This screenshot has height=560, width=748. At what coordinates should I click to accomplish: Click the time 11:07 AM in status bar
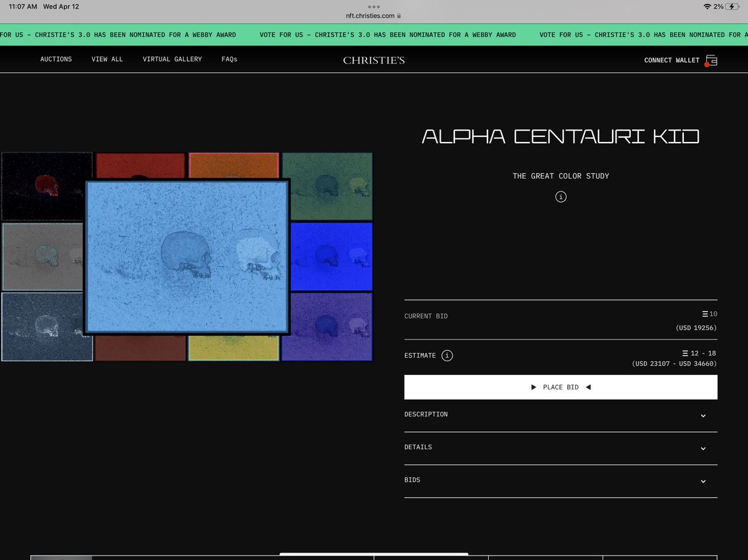(x=23, y=6)
